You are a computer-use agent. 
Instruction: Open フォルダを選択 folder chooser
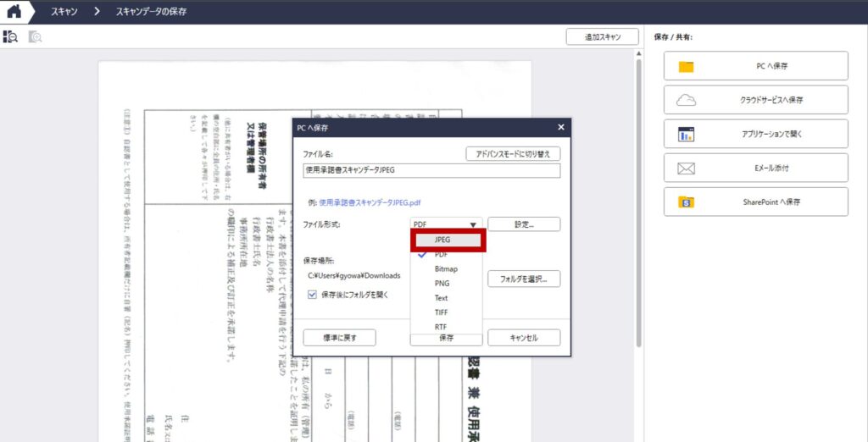click(523, 278)
